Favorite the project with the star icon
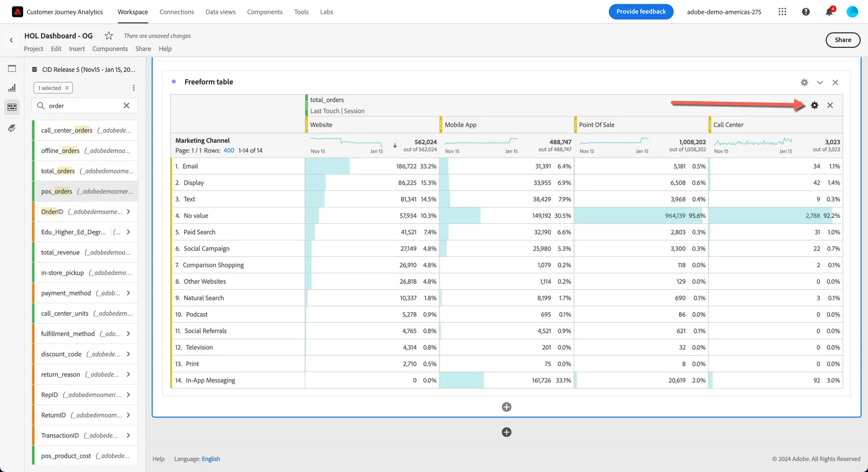Viewport: 868px width, 472px height. coord(109,35)
